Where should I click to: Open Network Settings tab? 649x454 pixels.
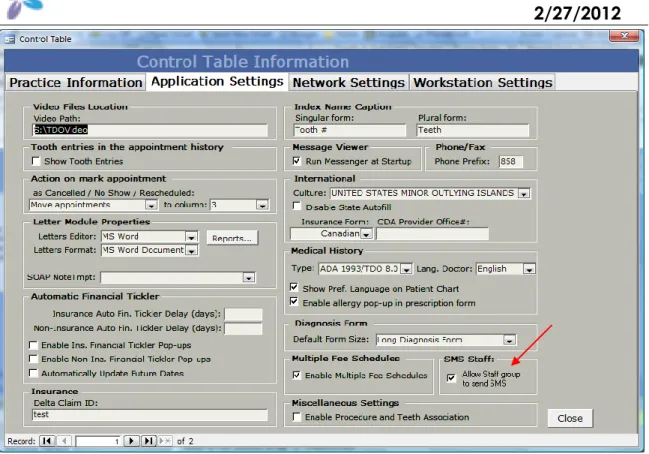pyautogui.click(x=349, y=82)
